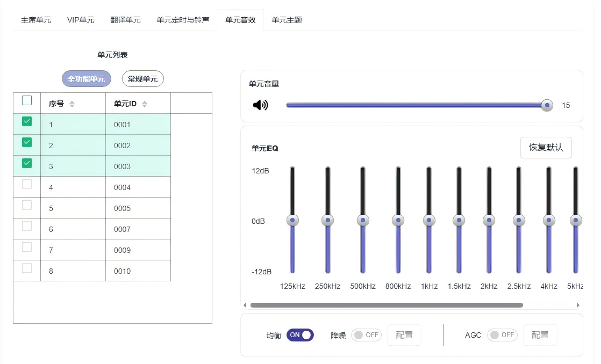
Task: Open the 配置 dialog next to AGC
Action: [540, 334]
